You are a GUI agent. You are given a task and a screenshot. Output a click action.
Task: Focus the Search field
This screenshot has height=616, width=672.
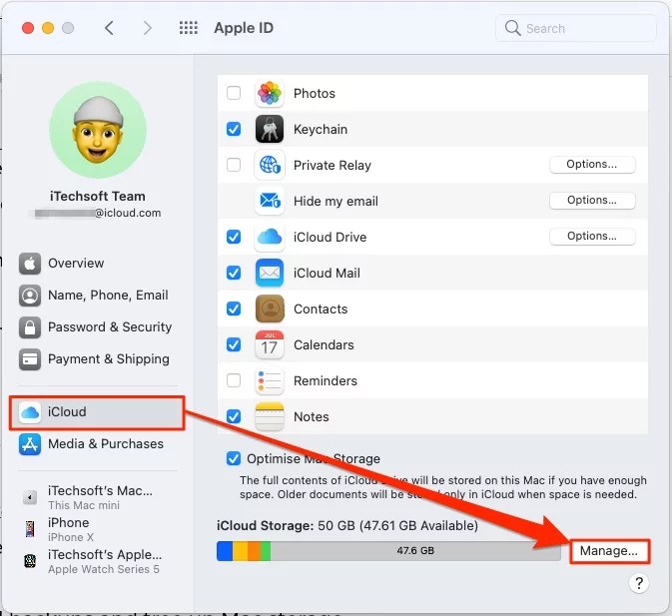tap(576, 28)
